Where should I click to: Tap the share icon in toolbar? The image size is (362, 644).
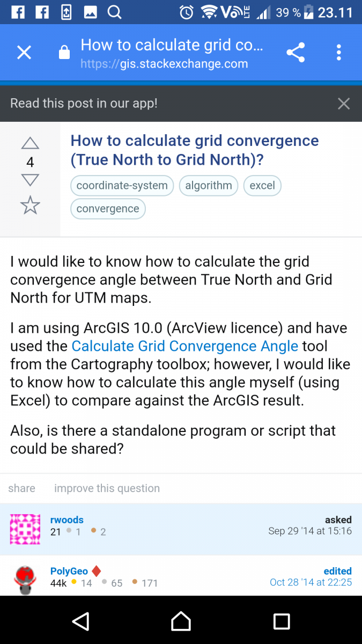coord(295,53)
